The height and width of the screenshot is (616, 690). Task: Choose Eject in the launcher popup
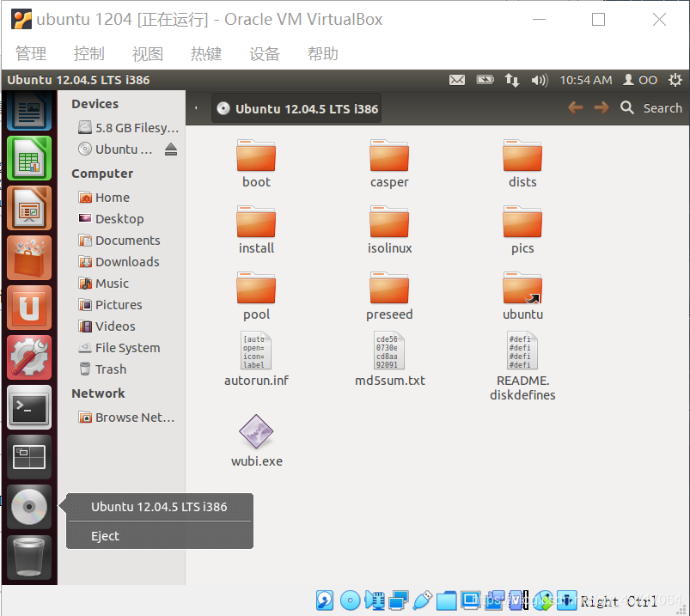tap(160, 536)
